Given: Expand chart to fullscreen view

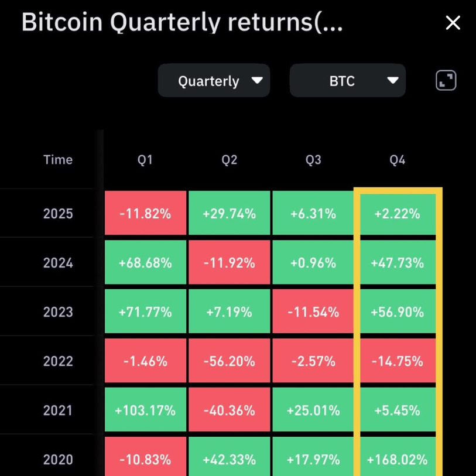Looking at the screenshot, I should (446, 80).
